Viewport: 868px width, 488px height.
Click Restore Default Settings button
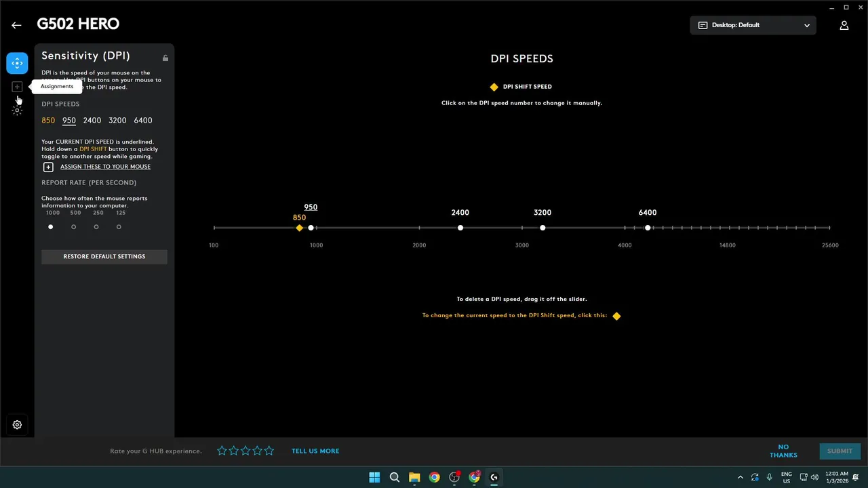click(104, 256)
